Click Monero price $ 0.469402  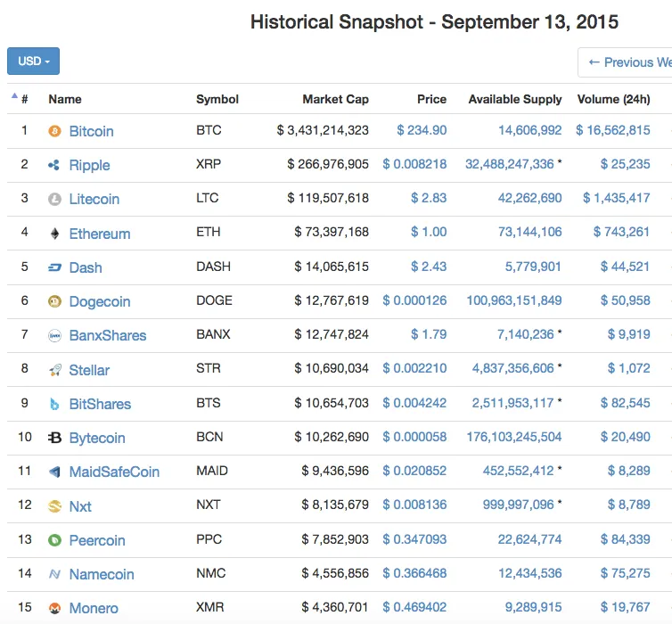tap(414, 607)
